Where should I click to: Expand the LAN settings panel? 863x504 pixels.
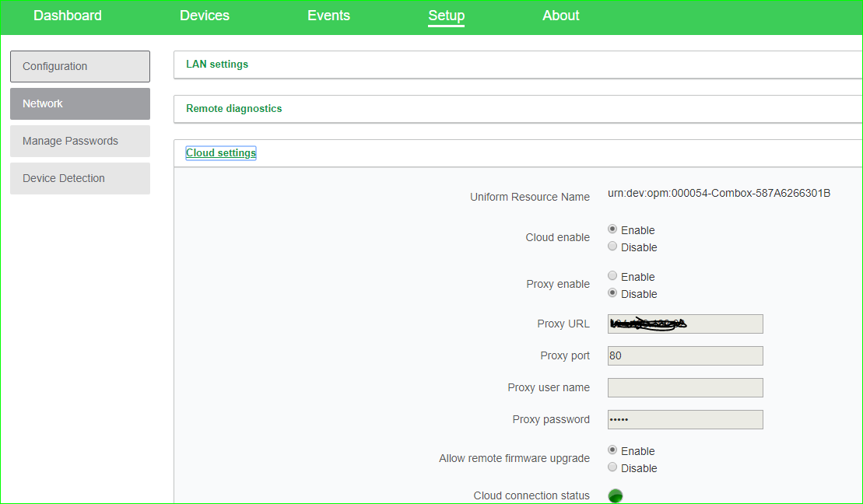pyautogui.click(x=217, y=65)
